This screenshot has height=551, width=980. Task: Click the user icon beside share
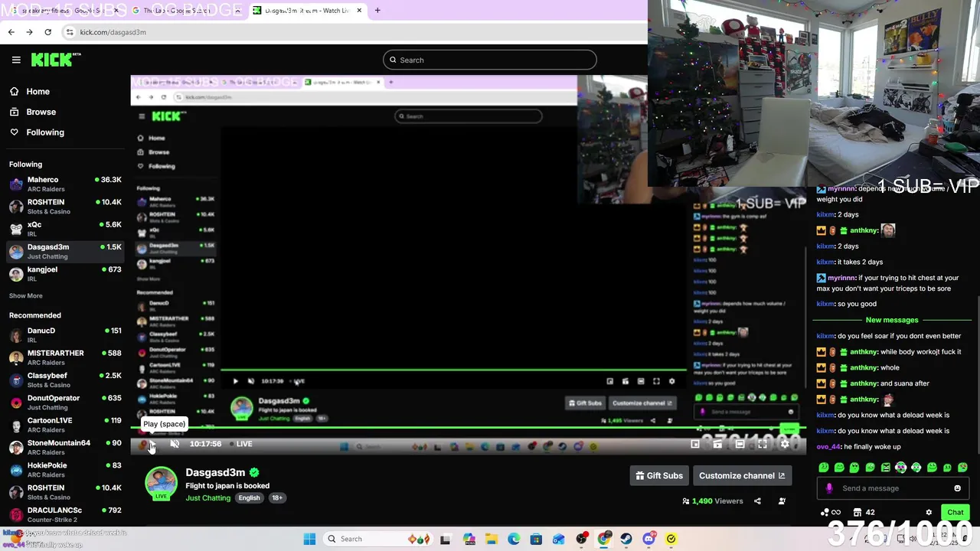[x=782, y=501]
